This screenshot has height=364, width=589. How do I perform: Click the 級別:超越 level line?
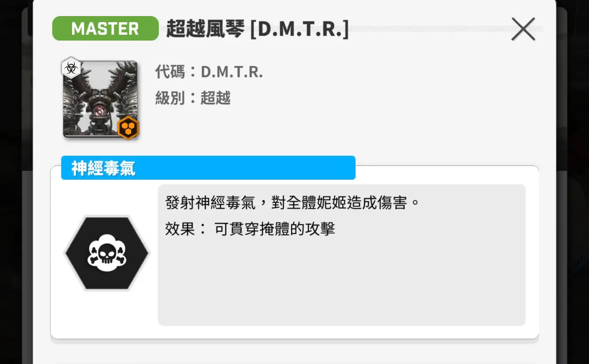[193, 97]
